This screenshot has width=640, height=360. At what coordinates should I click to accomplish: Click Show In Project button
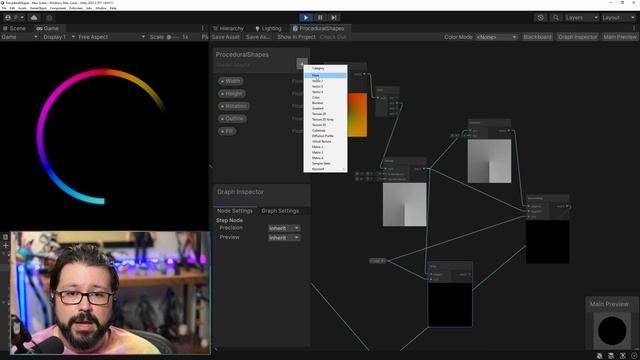tap(296, 37)
